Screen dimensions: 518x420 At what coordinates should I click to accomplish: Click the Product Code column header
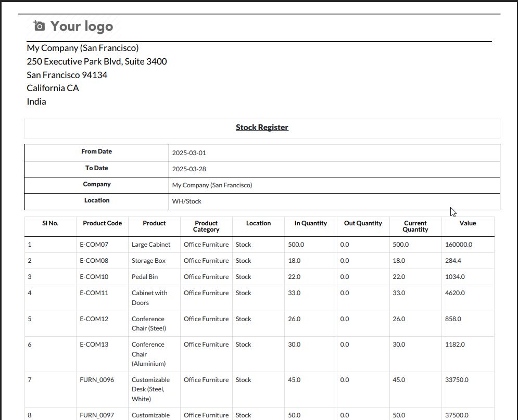point(102,223)
